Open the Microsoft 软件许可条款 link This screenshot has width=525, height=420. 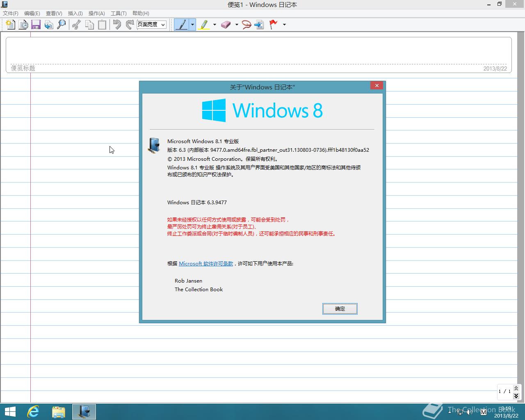pos(206,264)
